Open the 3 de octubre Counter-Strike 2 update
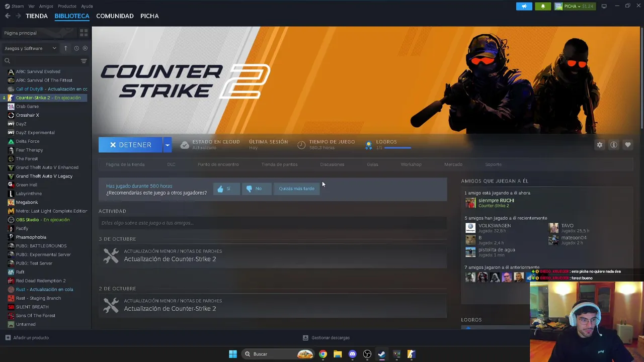The width and height of the screenshot is (644, 362). click(x=273, y=256)
